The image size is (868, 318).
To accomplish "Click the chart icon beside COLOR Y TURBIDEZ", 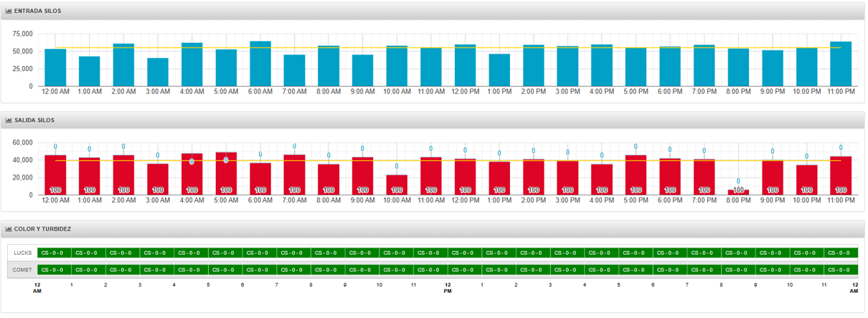I will pos(9,229).
